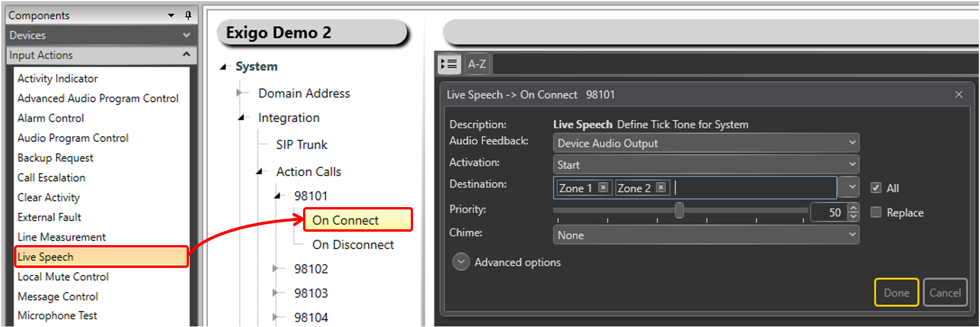This screenshot has height=327, width=980.
Task: Click the Cancel button
Action: (945, 292)
